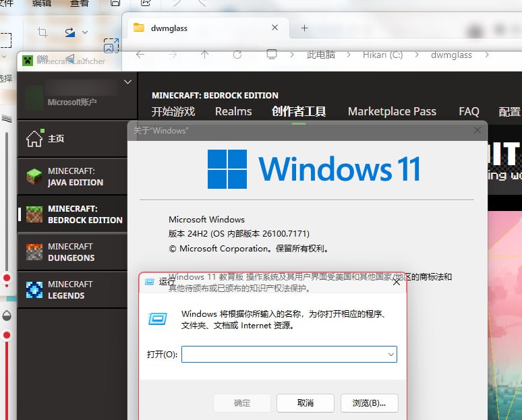Click the rotate/flip tool icon
522x420 pixels.
coord(70,32)
